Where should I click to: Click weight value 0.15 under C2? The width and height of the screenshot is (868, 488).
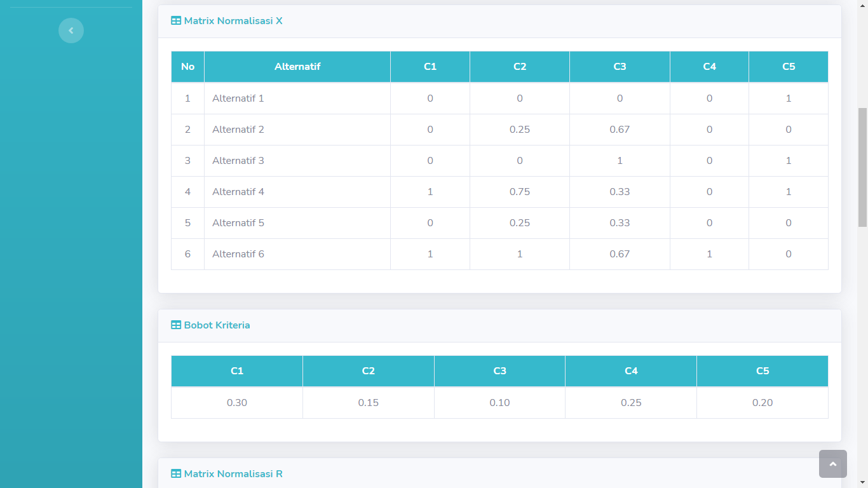[x=369, y=403]
